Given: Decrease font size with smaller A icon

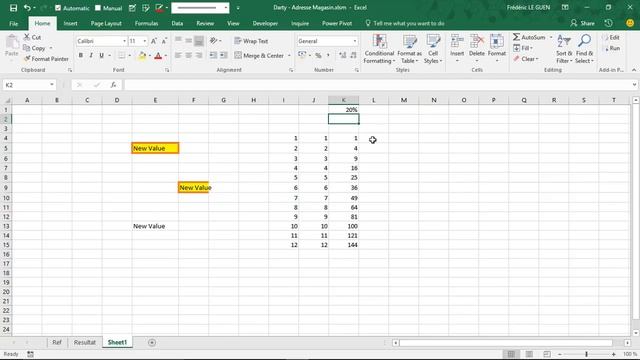Looking at the screenshot, I should tap(164, 41).
